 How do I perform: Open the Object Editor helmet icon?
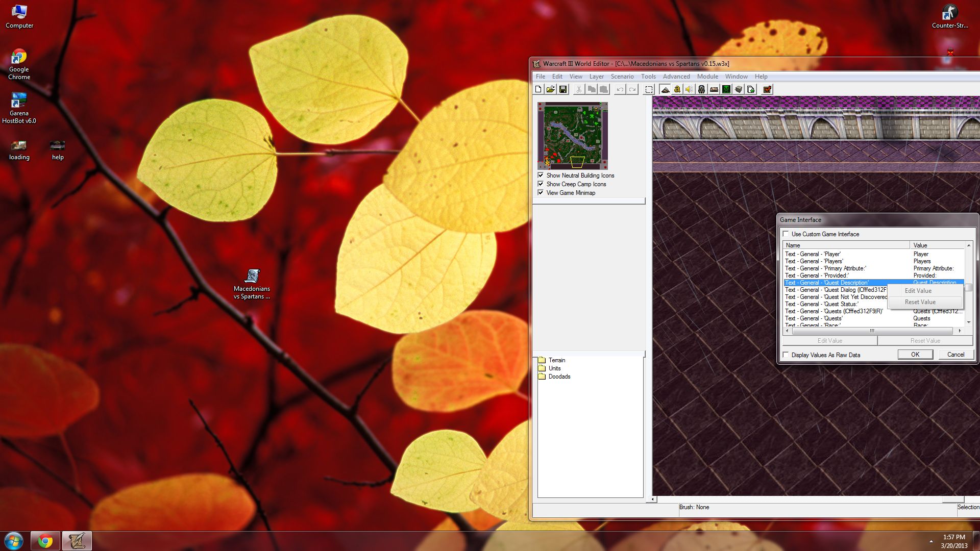[x=702, y=89]
